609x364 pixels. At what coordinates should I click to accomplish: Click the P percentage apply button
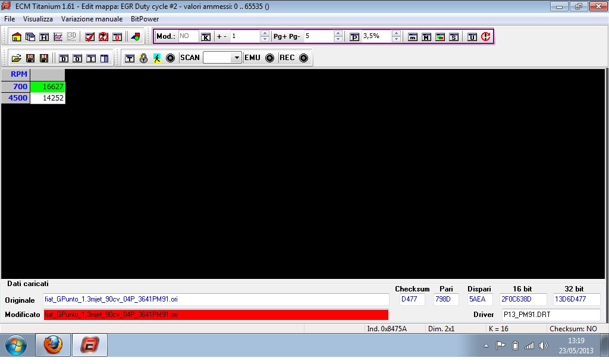354,37
